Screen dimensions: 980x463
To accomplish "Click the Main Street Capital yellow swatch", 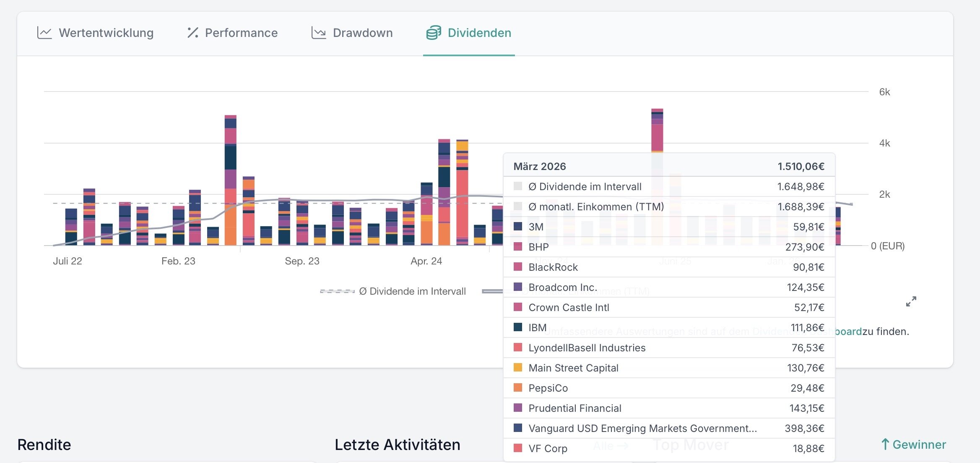I will pyautogui.click(x=518, y=368).
